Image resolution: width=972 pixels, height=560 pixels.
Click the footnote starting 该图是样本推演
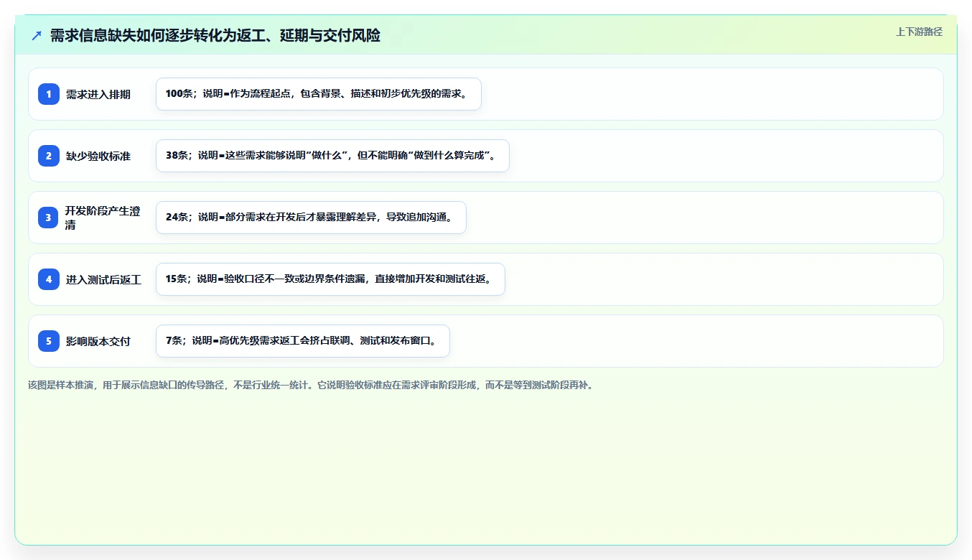(x=311, y=385)
